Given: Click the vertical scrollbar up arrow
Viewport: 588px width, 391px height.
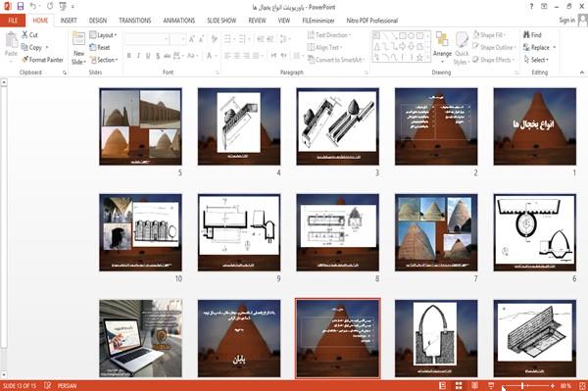Looking at the screenshot, I should pyautogui.click(x=4, y=82).
